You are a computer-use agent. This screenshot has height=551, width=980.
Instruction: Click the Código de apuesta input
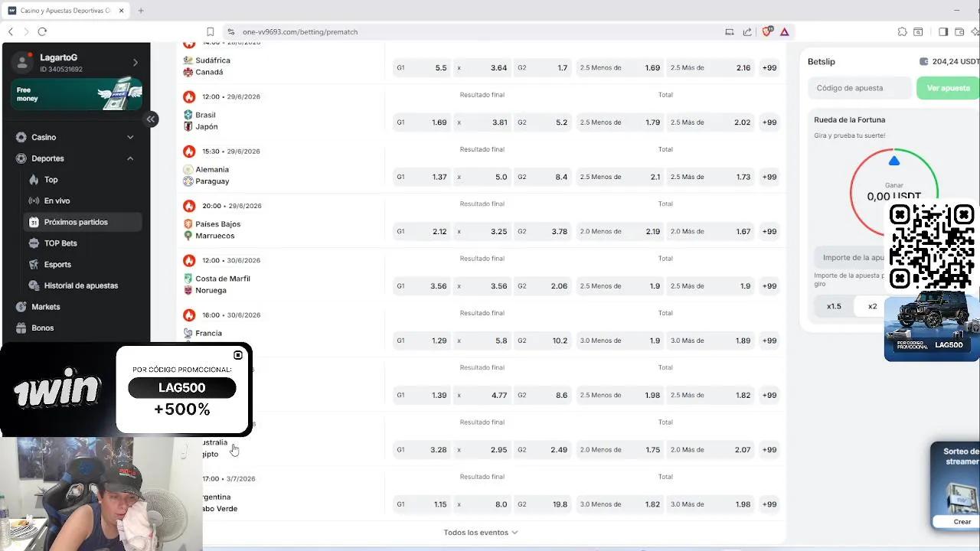(861, 88)
